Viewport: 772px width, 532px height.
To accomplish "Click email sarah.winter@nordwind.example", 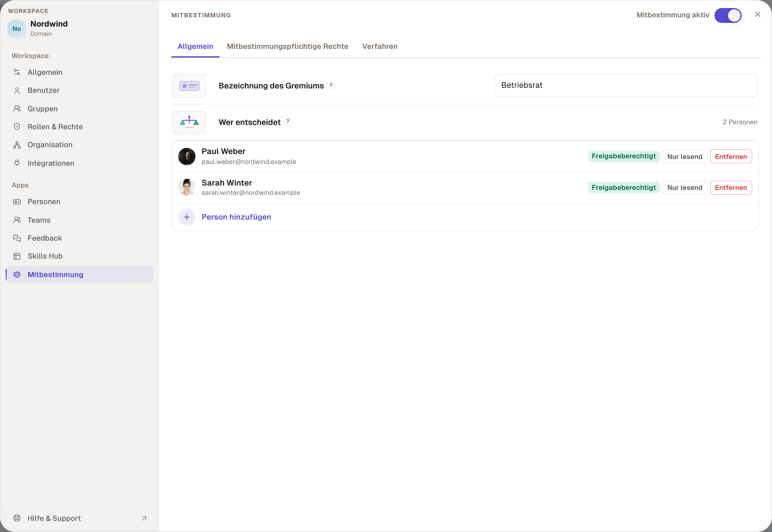I will point(251,193).
